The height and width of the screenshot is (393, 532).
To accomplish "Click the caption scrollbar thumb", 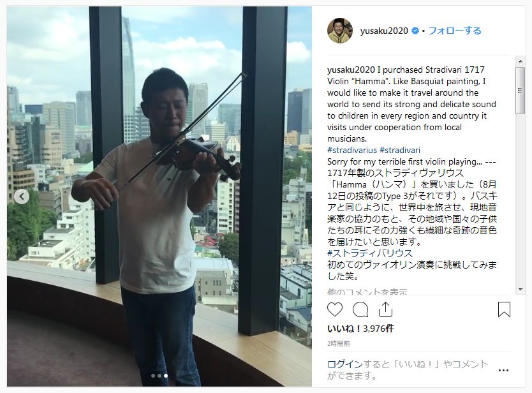I will (x=520, y=90).
